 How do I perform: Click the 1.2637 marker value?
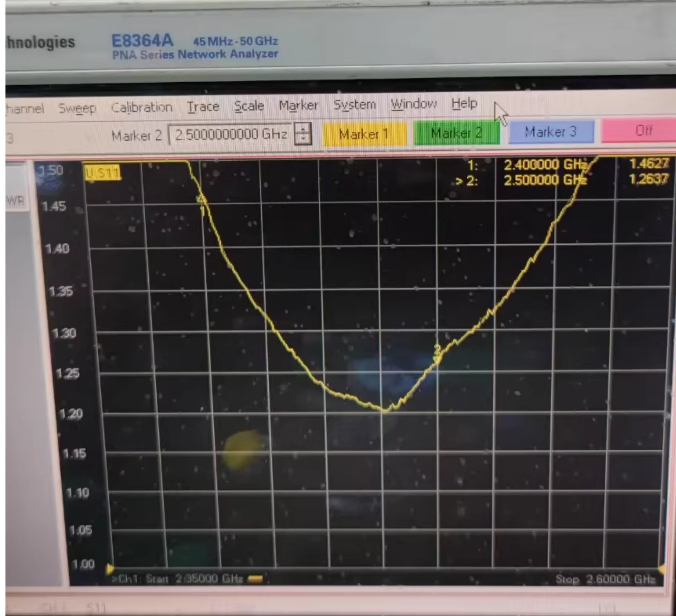(649, 179)
